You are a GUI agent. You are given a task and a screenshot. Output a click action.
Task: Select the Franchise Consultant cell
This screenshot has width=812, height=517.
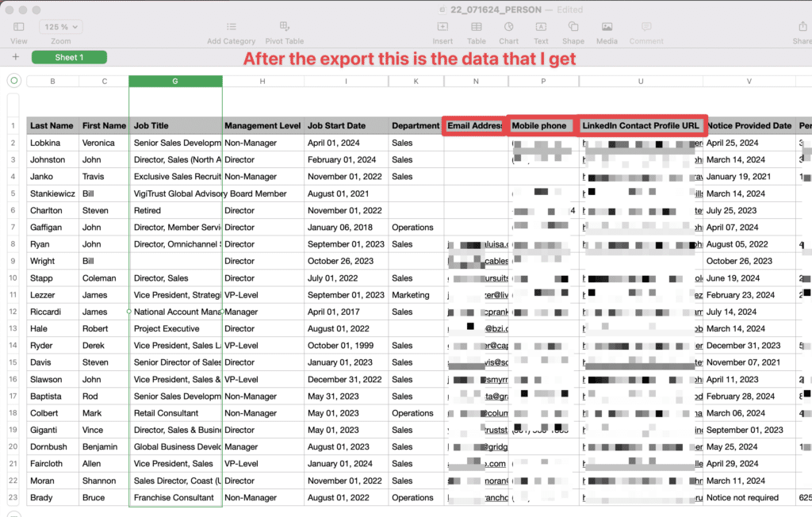pyautogui.click(x=175, y=498)
